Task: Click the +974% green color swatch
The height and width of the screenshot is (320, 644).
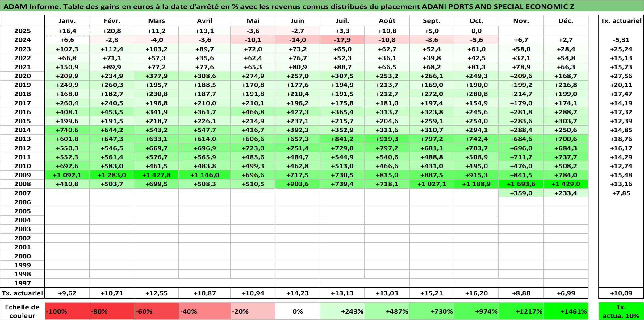Action: [476, 311]
